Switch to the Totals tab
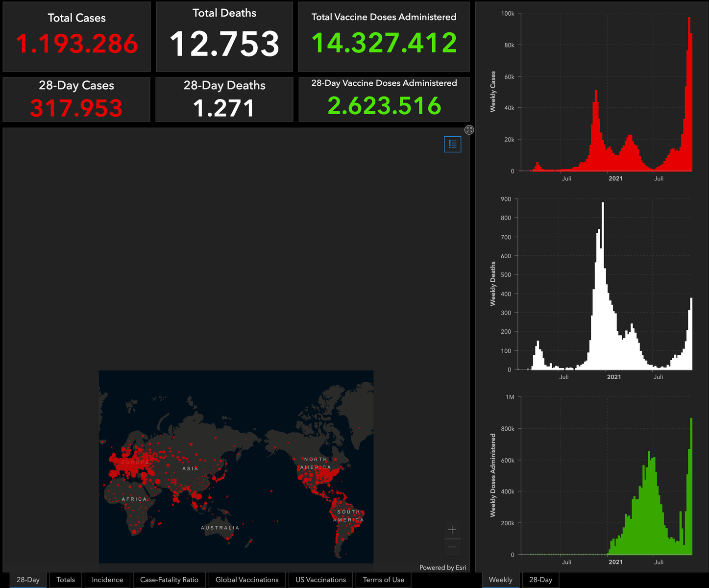Image resolution: width=709 pixels, height=588 pixels. click(x=66, y=580)
